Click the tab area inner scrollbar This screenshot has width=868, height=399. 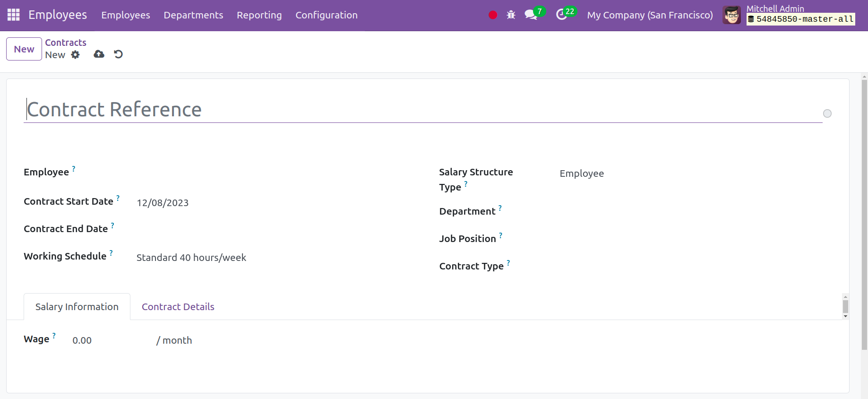tap(846, 306)
